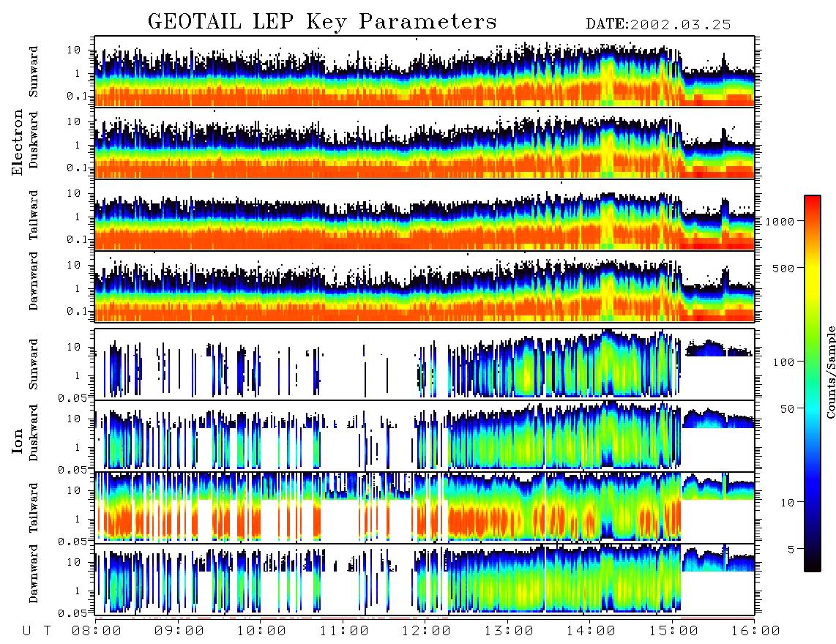Click '0.05' tick on Ion Tailward axis
Image resolution: width=836 pixels, height=644 pixels.
(72, 541)
